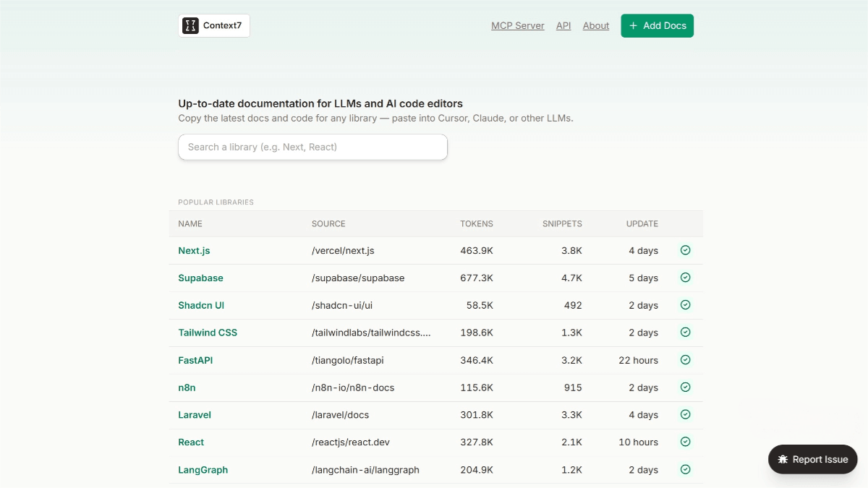Open the Shadcn UI library link
This screenshot has width=868, height=488.
[201, 305]
